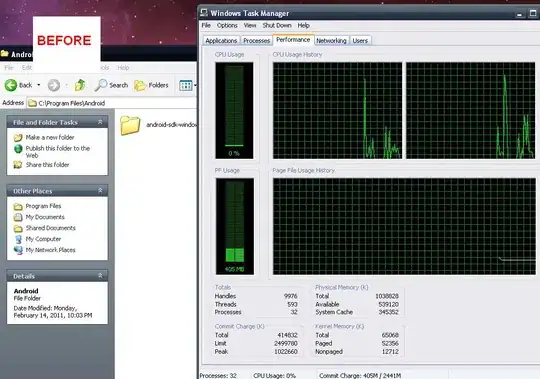This screenshot has width=540, height=379.
Task: Switch to the Users tab
Action: [360, 41]
